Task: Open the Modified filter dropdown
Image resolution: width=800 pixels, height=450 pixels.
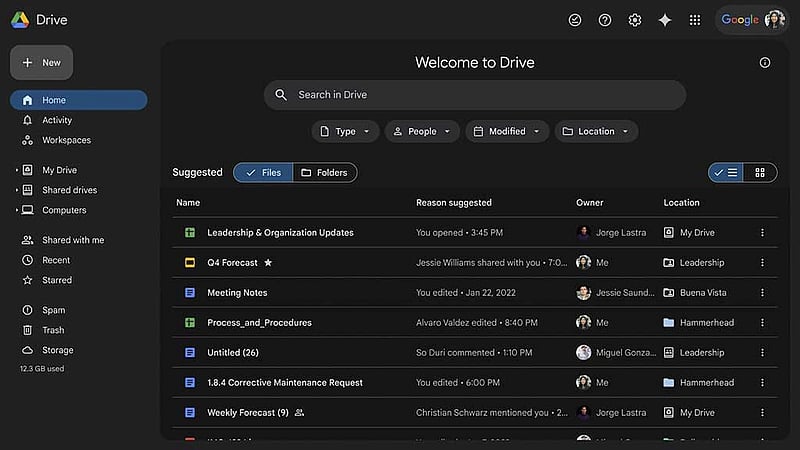Action: click(x=507, y=132)
